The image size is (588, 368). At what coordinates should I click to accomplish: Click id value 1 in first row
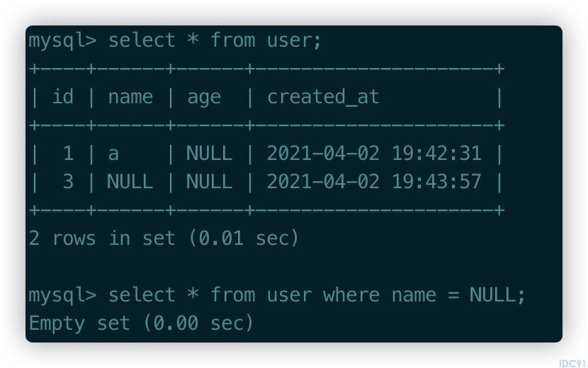68,154
